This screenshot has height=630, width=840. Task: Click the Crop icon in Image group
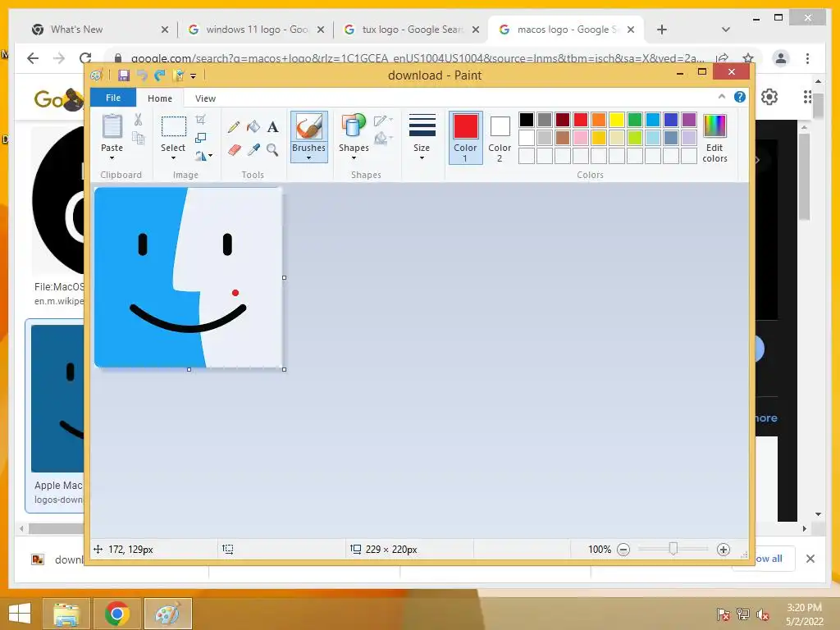point(201,120)
